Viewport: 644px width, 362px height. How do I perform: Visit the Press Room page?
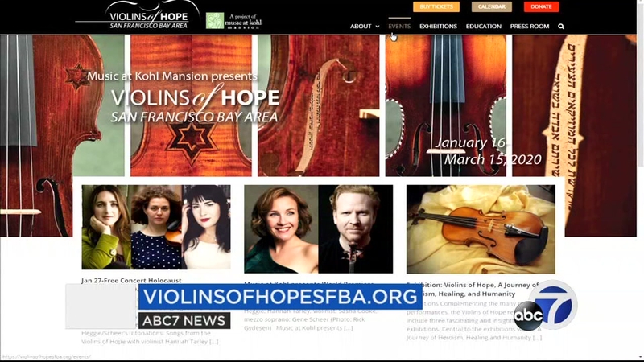pyautogui.click(x=530, y=26)
